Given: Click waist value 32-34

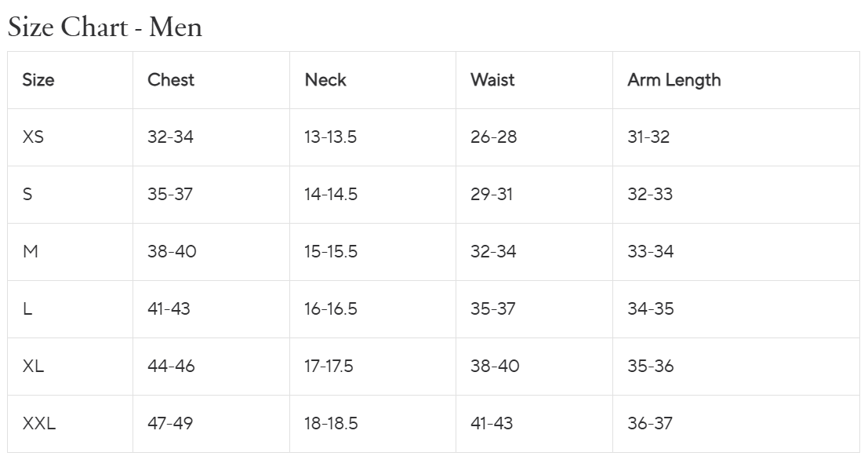Looking at the screenshot, I should point(493,252).
